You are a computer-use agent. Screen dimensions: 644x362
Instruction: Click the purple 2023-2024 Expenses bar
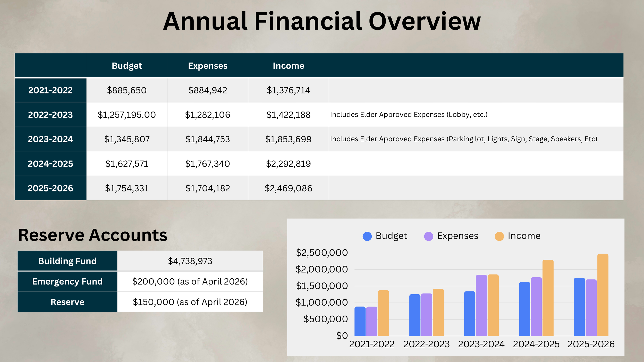[x=481, y=305]
